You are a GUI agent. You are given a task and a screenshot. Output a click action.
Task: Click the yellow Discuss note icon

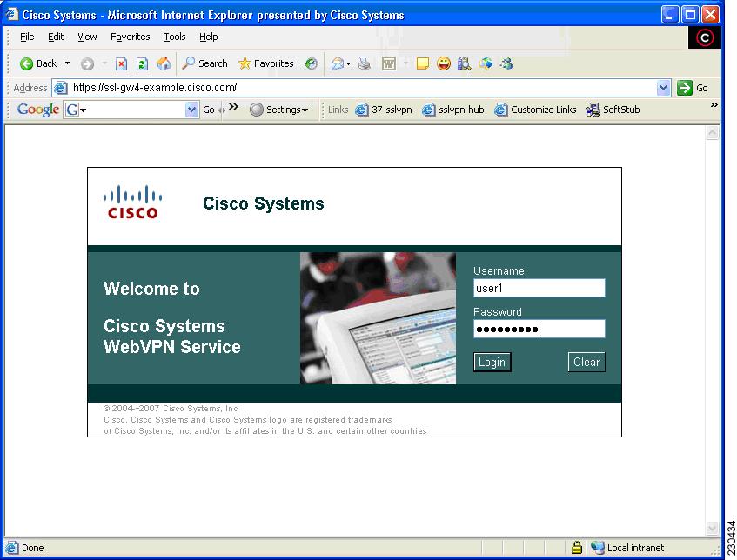423,63
